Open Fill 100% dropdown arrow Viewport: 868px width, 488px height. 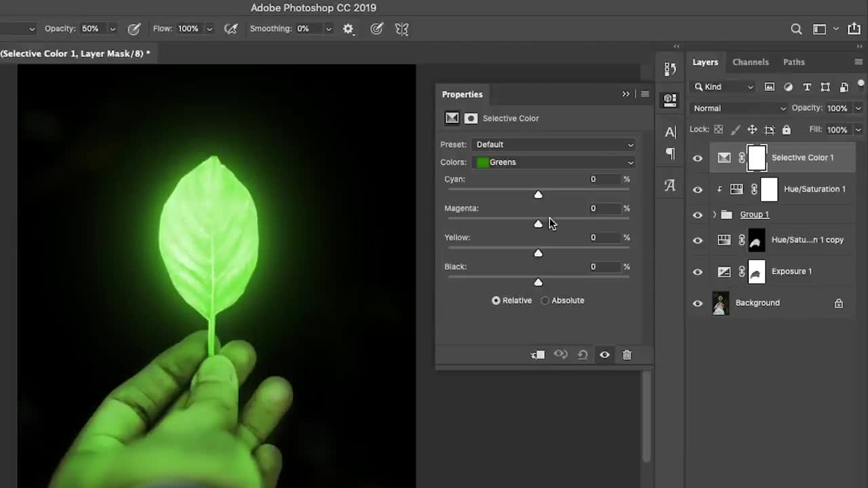coord(858,129)
